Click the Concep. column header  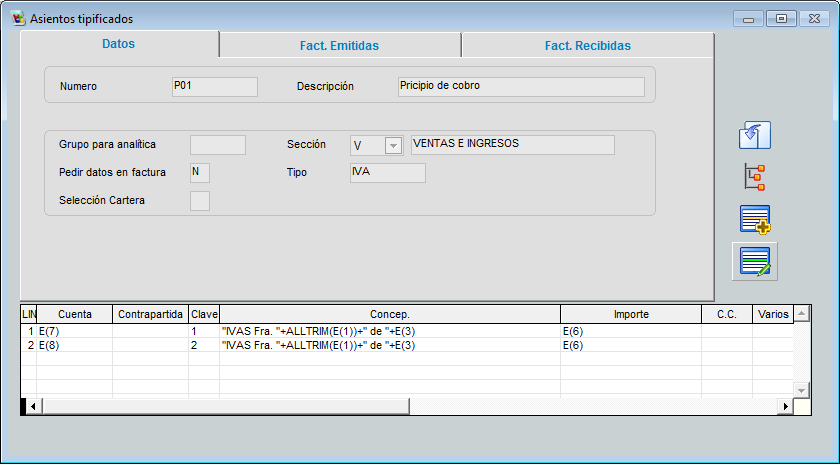[389, 314]
